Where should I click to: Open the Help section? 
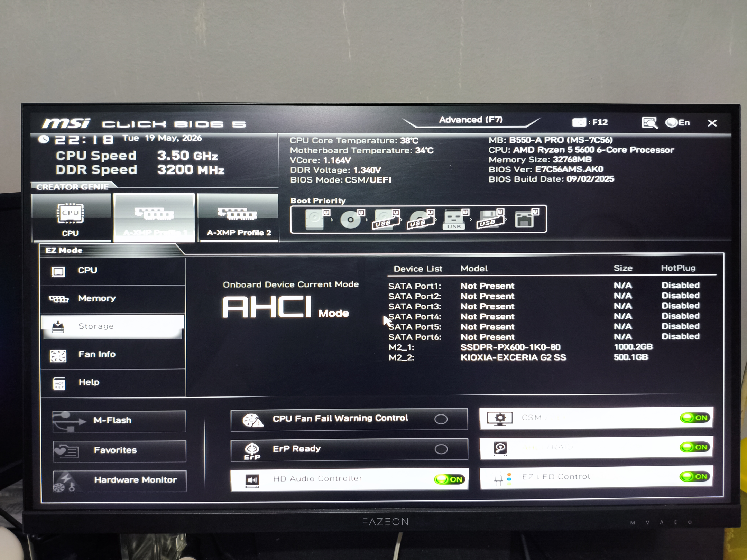click(113, 383)
